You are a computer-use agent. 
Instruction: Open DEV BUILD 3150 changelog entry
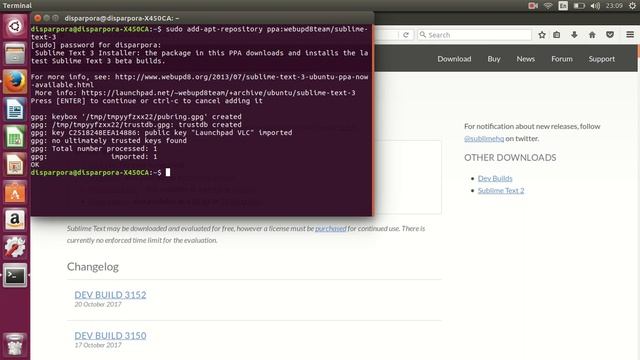110,336
